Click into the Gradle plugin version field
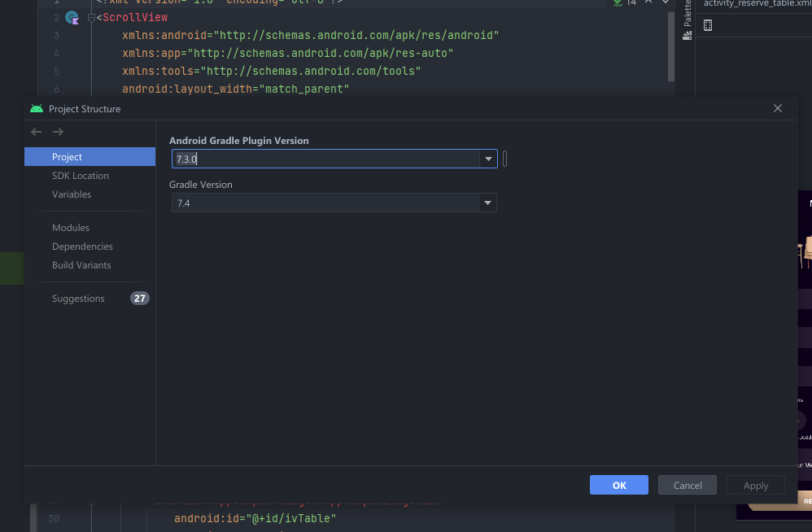Screen dimensions: 812x532 (325, 159)
